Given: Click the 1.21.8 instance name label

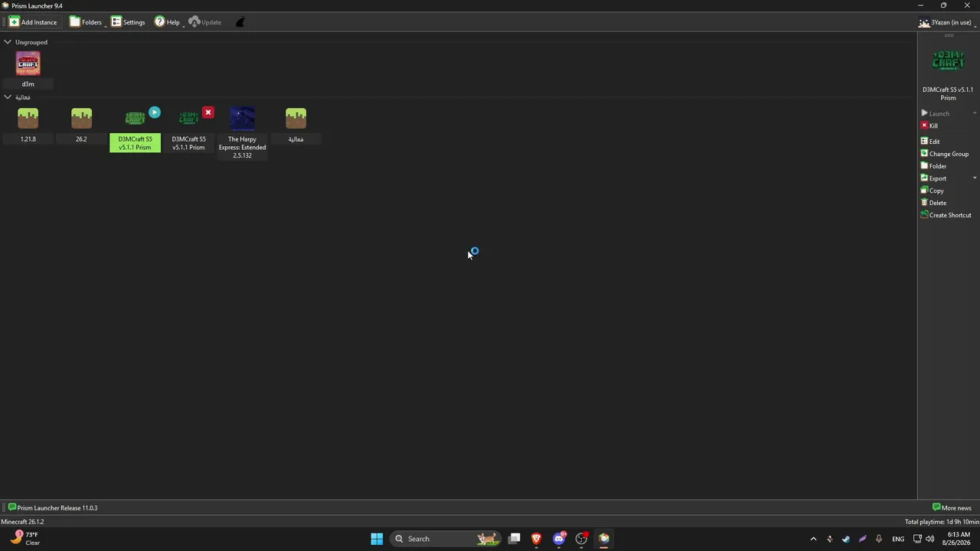Looking at the screenshot, I should (28, 139).
